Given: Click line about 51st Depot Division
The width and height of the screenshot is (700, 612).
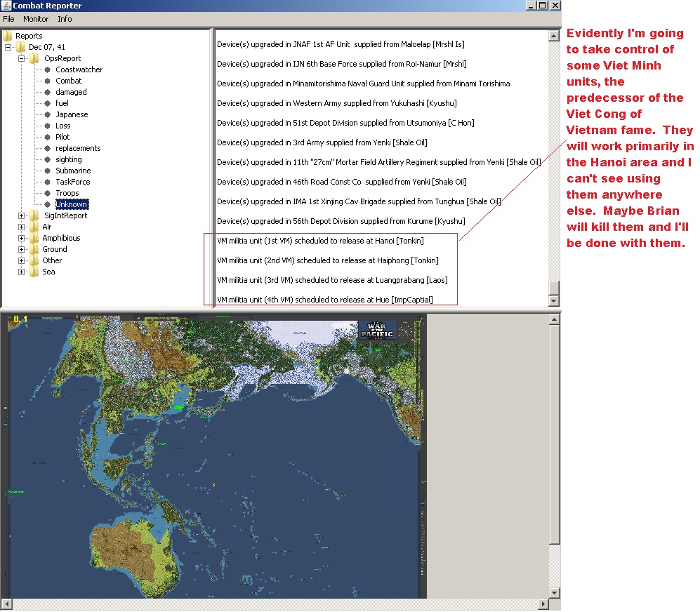Looking at the screenshot, I should click(345, 123).
